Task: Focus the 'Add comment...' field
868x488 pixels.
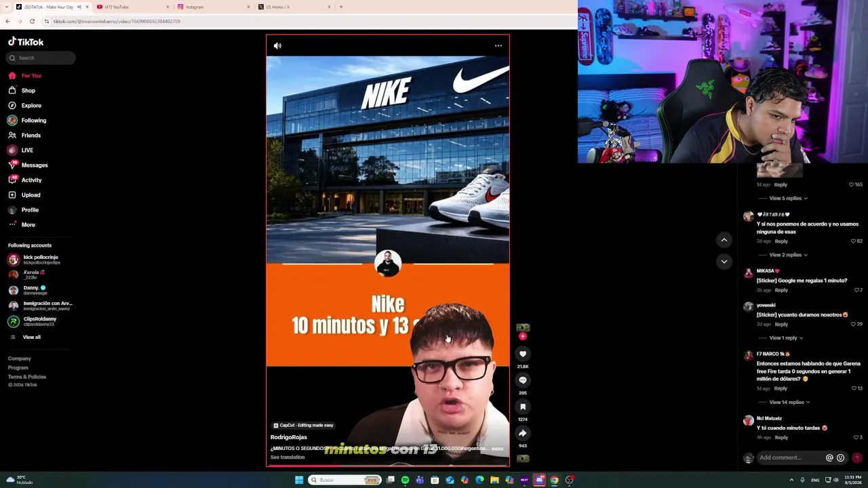Action: (x=790, y=457)
